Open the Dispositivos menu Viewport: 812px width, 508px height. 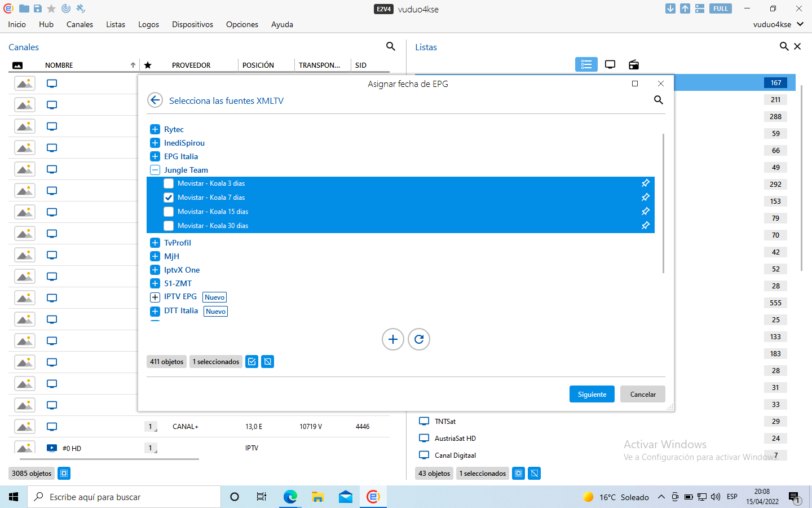pos(192,24)
